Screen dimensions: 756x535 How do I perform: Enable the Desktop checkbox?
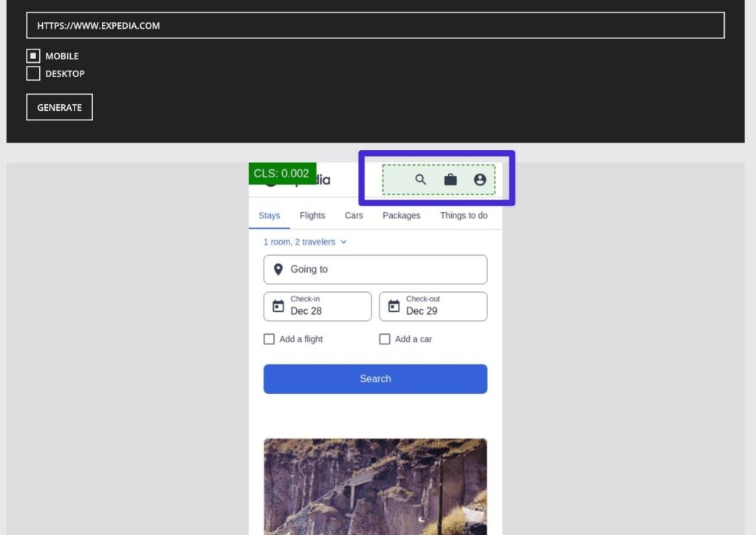pos(32,73)
